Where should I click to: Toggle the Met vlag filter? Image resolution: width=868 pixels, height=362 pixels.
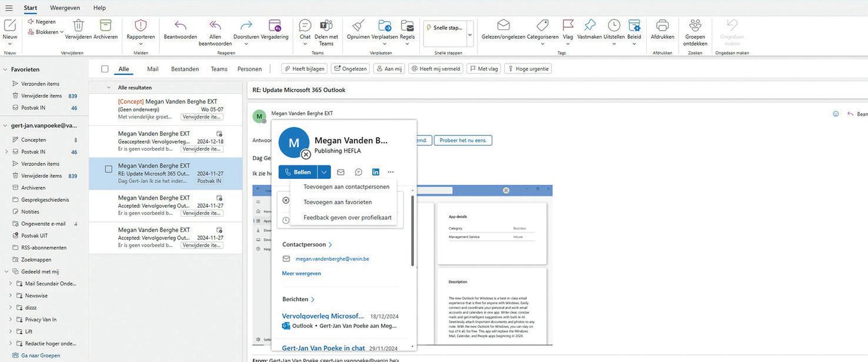pyautogui.click(x=483, y=69)
